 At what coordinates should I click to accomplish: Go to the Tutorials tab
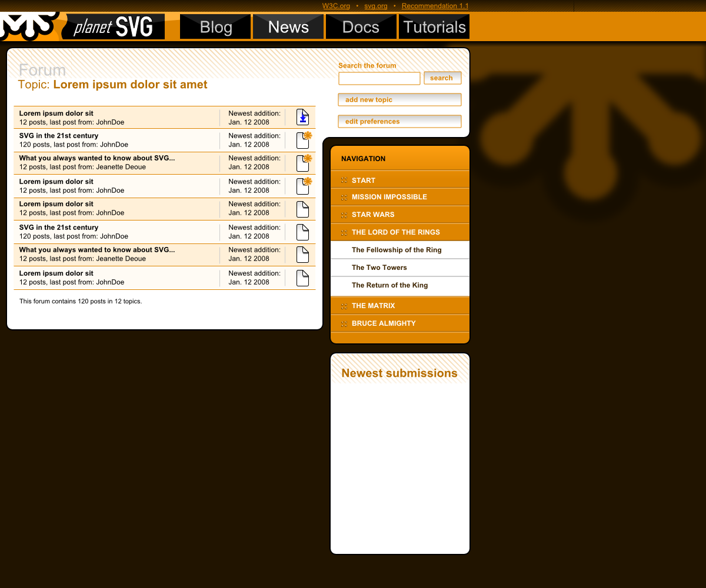coord(434,27)
